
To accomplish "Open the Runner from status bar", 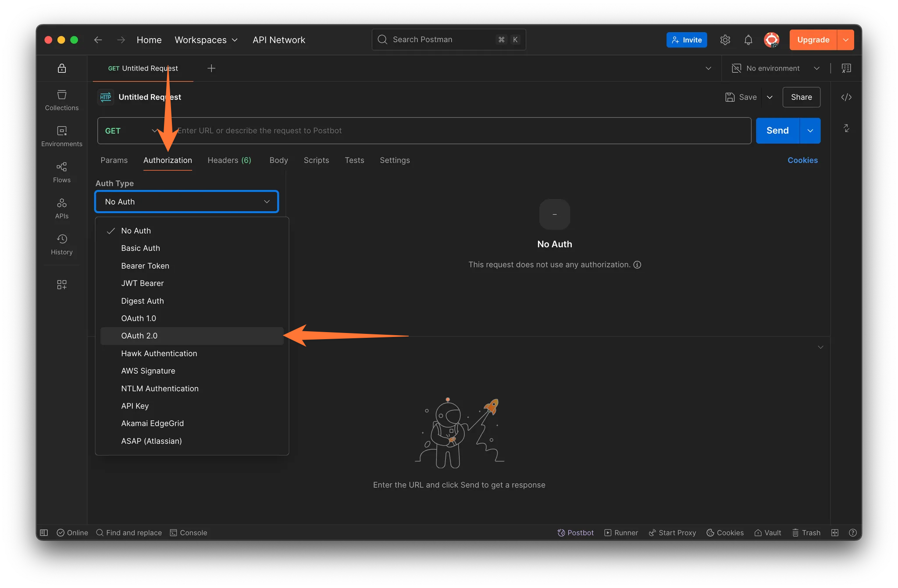I will (x=621, y=533).
